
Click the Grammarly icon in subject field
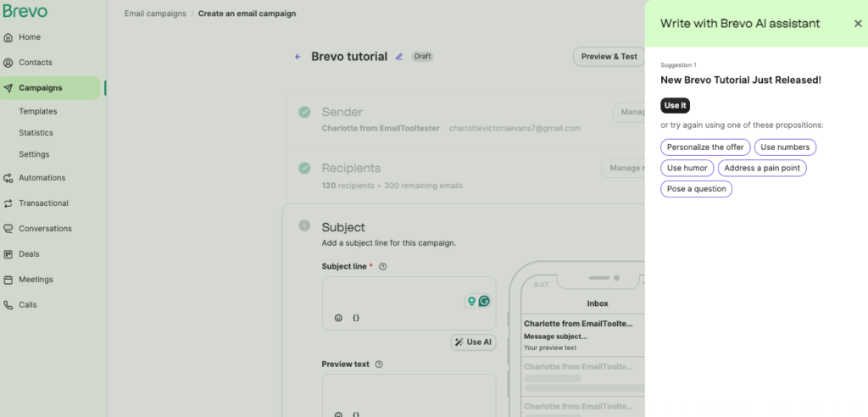click(484, 301)
